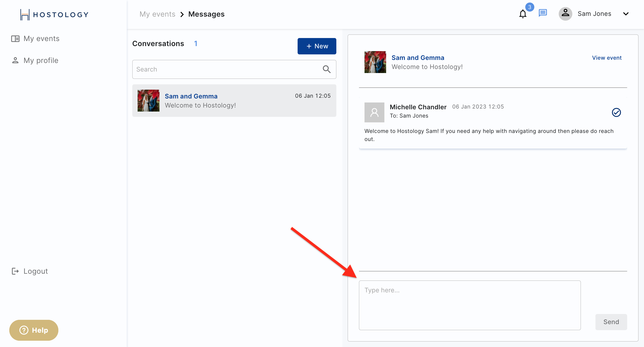The image size is (644, 347).
Task: Expand the Sam Jones account dropdown chevron
Action: 626,14
